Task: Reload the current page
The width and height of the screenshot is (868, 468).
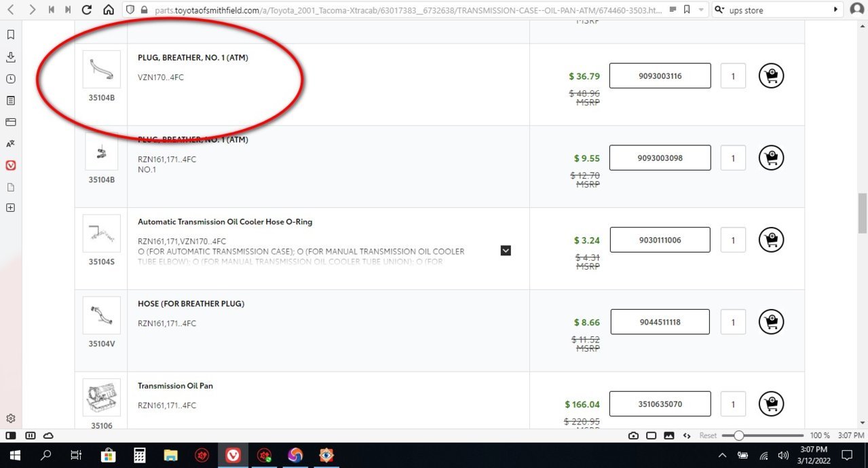Action: (x=87, y=10)
